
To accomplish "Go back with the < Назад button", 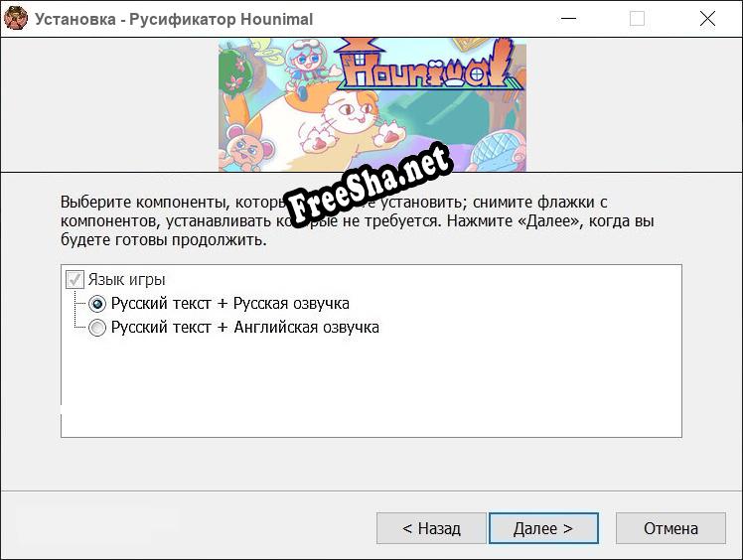I will [431, 528].
